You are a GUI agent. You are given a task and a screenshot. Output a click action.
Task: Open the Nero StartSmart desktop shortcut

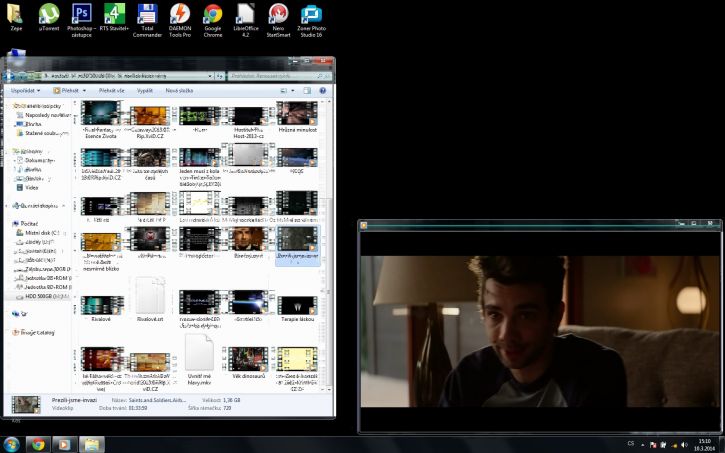tap(278, 20)
